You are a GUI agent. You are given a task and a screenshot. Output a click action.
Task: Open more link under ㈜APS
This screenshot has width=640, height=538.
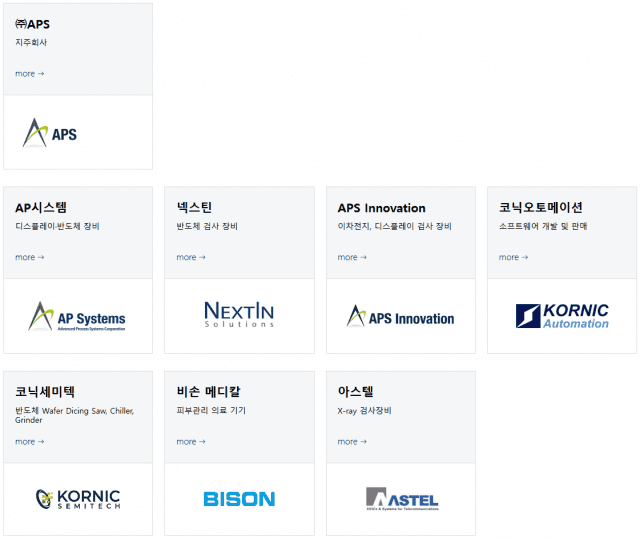pos(29,74)
